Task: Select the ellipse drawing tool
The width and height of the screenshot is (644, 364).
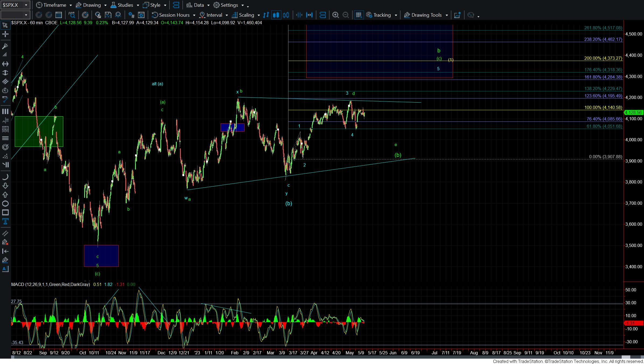Action: click(x=5, y=203)
